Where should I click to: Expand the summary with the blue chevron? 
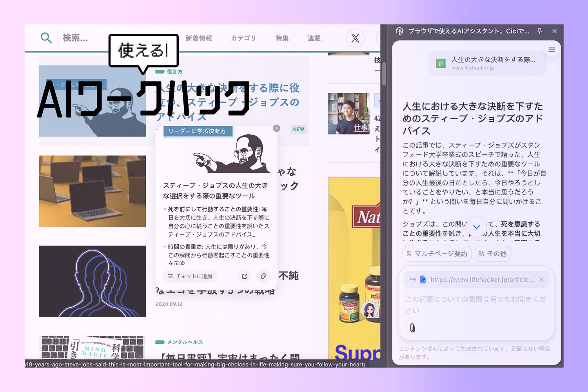click(x=477, y=227)
